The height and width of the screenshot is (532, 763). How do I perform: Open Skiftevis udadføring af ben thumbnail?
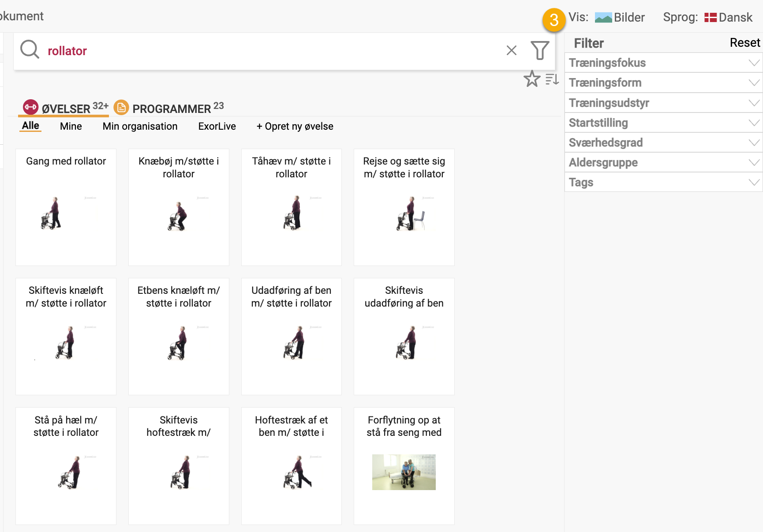click(x=404, y=343)
